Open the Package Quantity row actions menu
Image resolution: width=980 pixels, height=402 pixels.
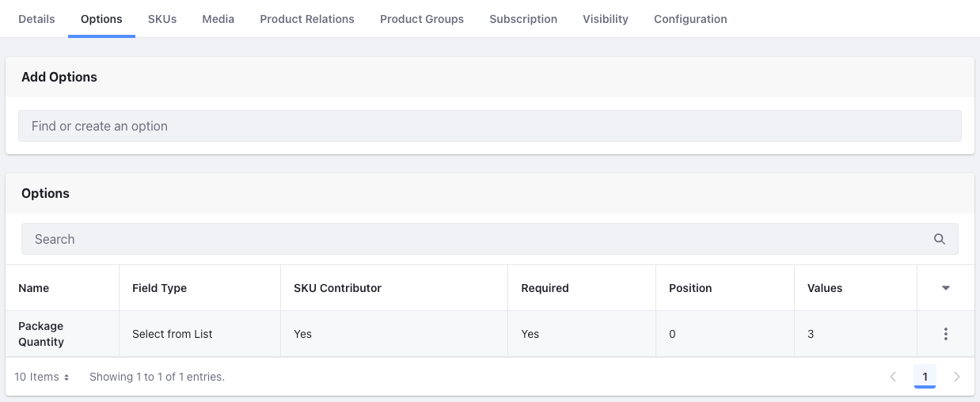(x=946, y=334)
